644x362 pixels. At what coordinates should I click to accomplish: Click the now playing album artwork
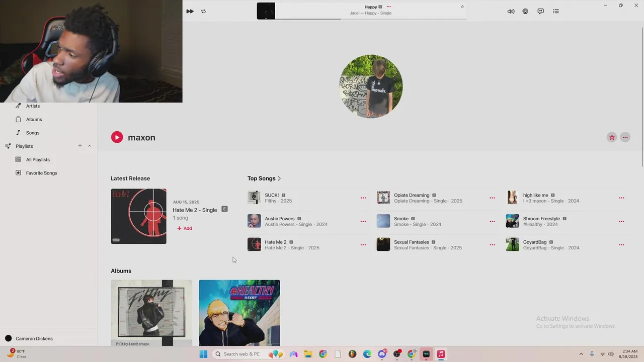coord(266,11)
